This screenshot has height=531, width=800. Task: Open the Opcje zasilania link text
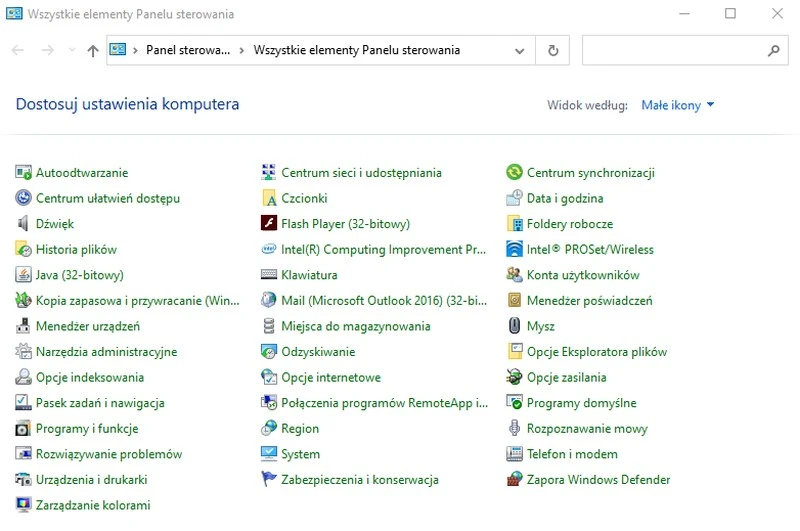pos(566,377)
